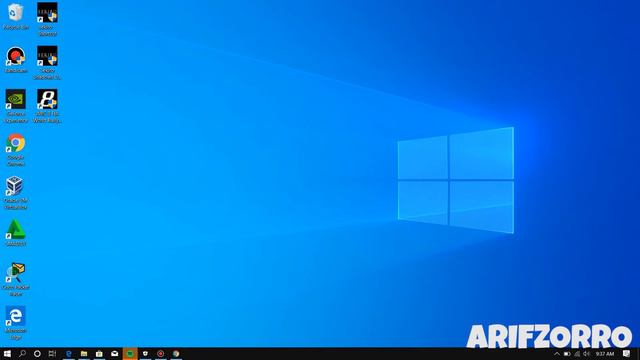This screenshot has height=360, width=640.
Task: Select the Sekiro Shadows desktop shortcut
Action: click(47, 62)
